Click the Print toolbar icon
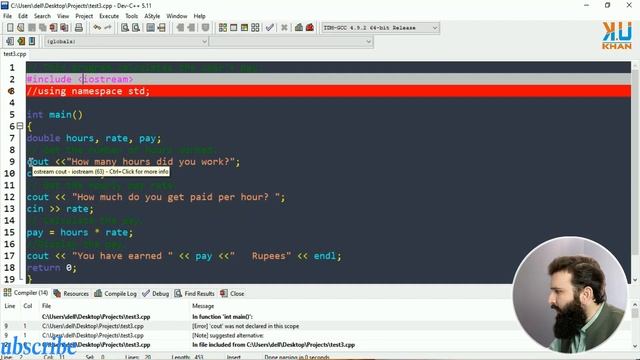The height and width of the screenshot is (360, 640). [x=79, y=28]
